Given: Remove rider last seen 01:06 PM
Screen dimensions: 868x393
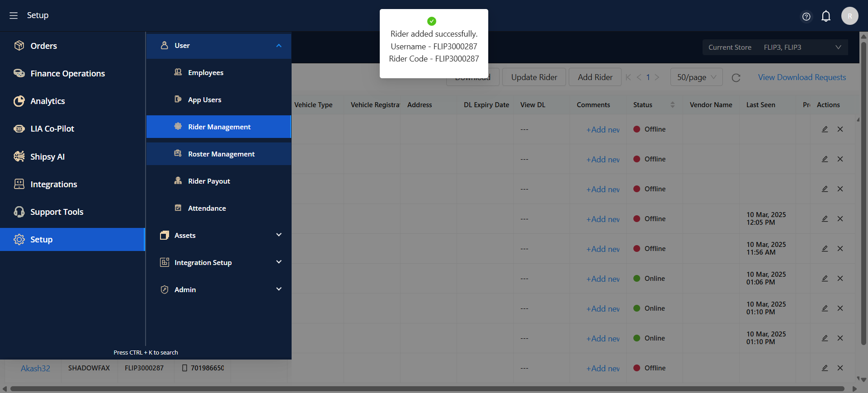Looking at the screenshot, I should tap(840, 278).
